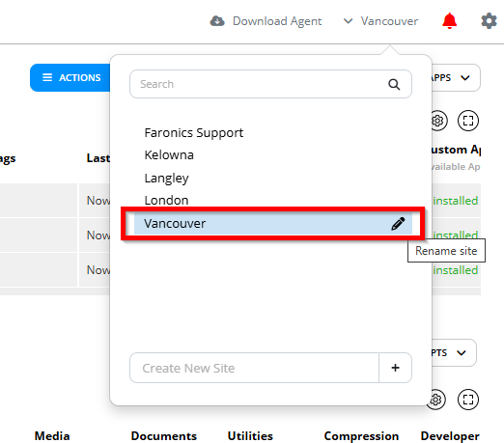The height and width of the screenshot is (443, 504).
Task: Expand the APPS dropdown chevron
Action: tap(465, 78)
